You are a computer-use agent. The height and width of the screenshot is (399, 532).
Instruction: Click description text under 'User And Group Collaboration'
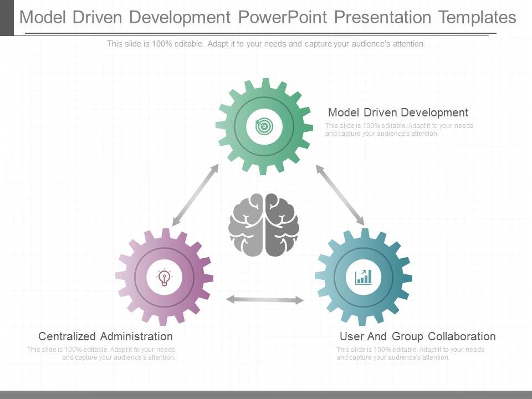pos(410,353)
